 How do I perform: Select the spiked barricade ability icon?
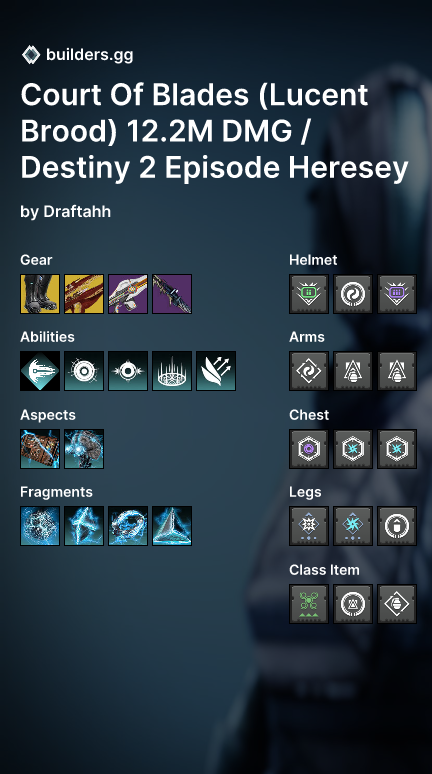tap(172, 371)
